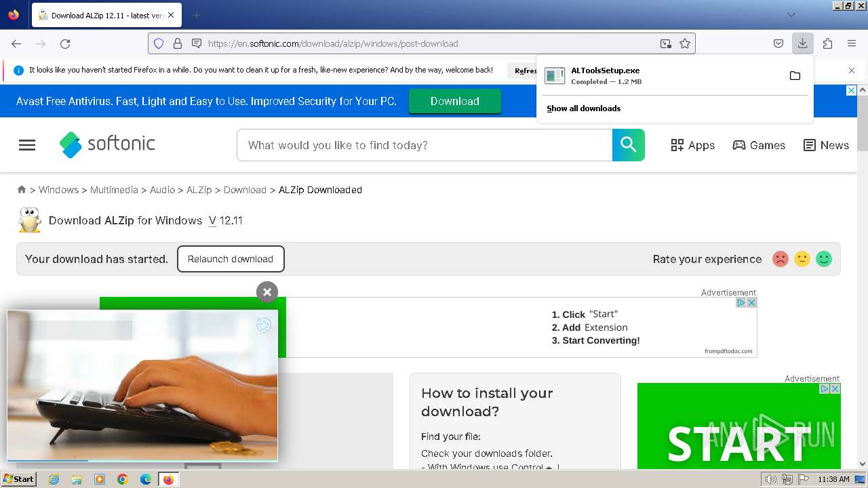Open a new browser tab
868x488 pixels.
[x=196, y=15]
